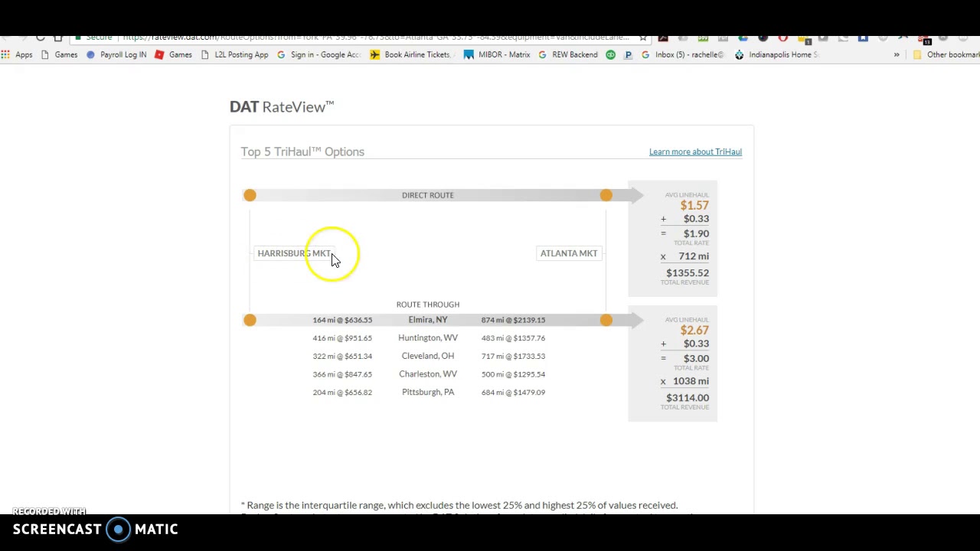Screen dimensions: 980x551
Task: Select the Huntington, WV route-through option
Action: (x=428, y=337)
